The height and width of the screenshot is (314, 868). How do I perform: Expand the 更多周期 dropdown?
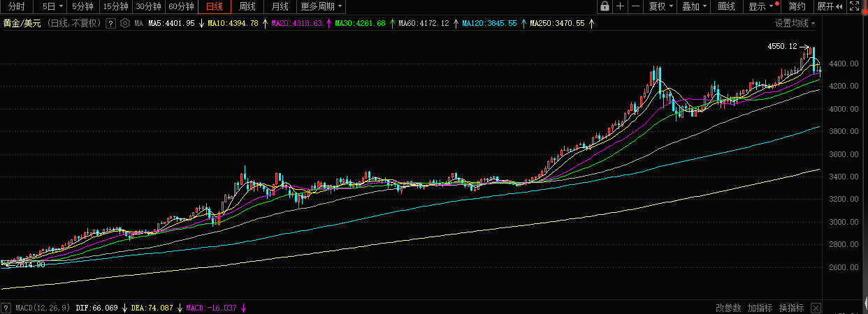click(x=321, y=7)
